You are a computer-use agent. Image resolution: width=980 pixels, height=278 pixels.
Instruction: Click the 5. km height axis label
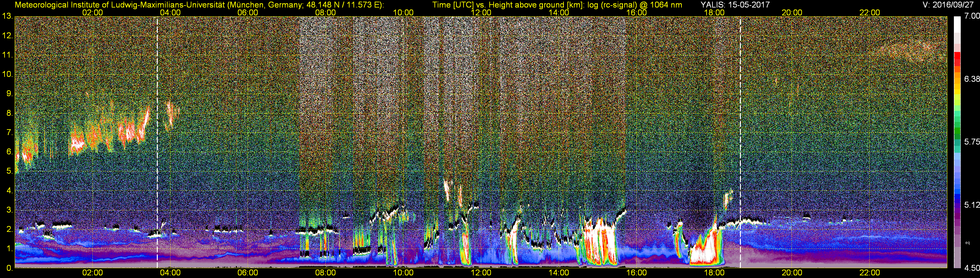[x=9, y=171]
